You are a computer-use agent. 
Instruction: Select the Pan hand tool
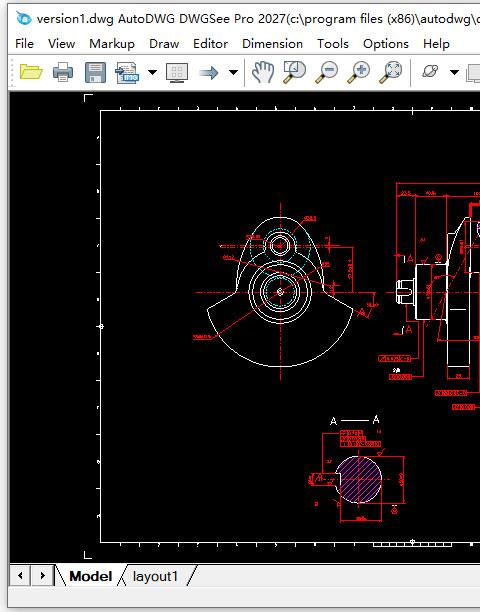(x=263, y=72)
